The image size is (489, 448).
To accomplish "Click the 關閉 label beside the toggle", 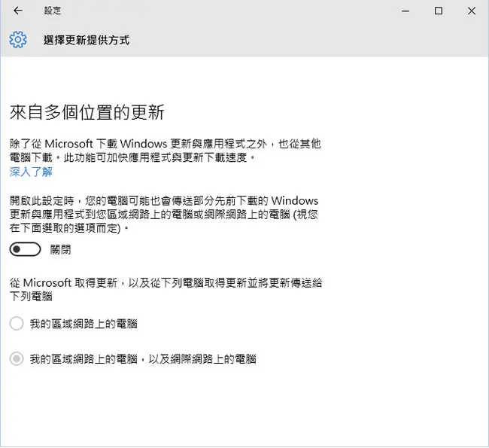I will [60, 249].
